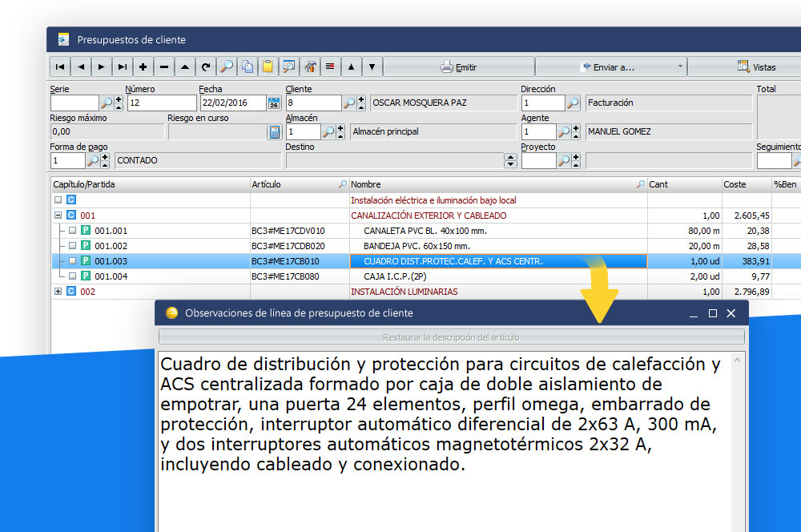Viewport: 801px width, 532px height.
Task: Expand chapter 002 tree node
Action: [x=58, y=292]
